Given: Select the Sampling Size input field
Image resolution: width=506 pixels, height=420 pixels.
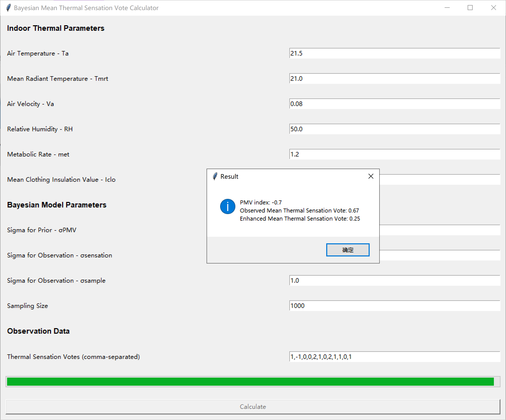Looking at the screenshot, I should click(394, 306).
